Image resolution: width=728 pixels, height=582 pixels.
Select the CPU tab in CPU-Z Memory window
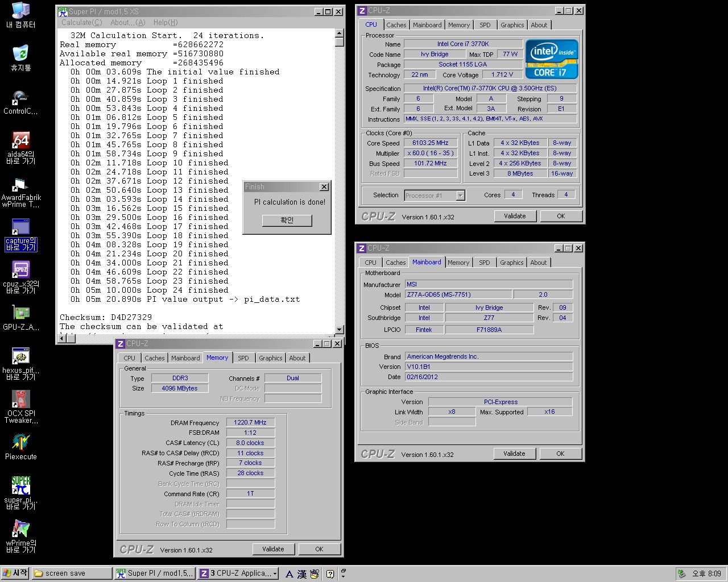(x=130, y=358)
